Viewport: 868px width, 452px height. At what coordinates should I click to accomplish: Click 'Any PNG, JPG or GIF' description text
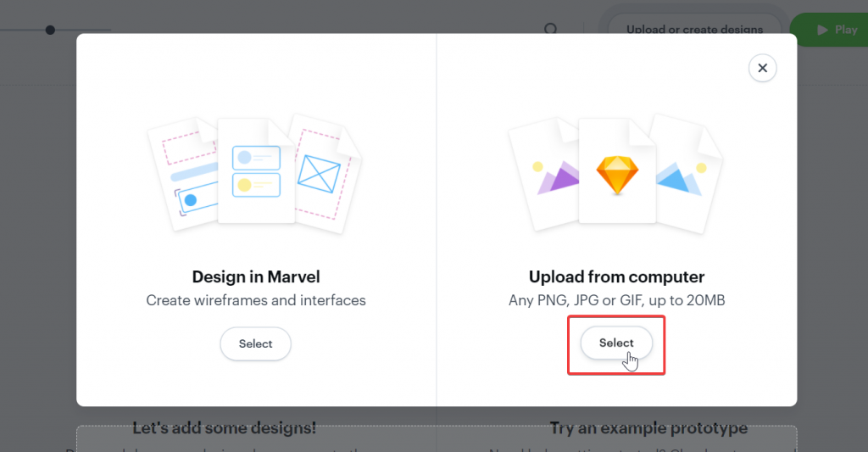(x=616, y=300)
